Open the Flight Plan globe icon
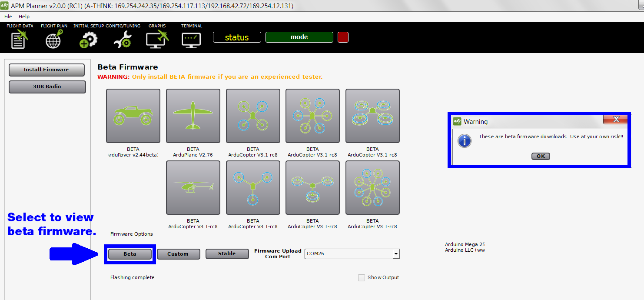The image size is (644, 300). point(54,39)
